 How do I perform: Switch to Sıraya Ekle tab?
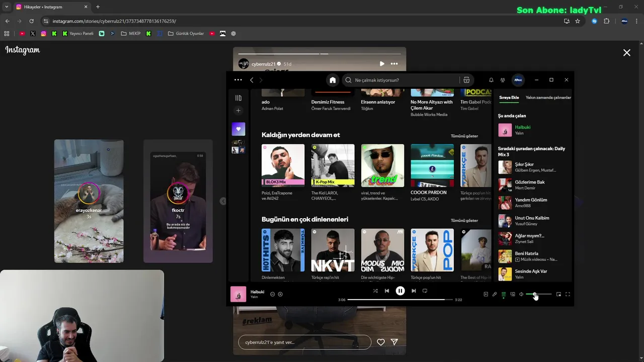pos(509,98)
